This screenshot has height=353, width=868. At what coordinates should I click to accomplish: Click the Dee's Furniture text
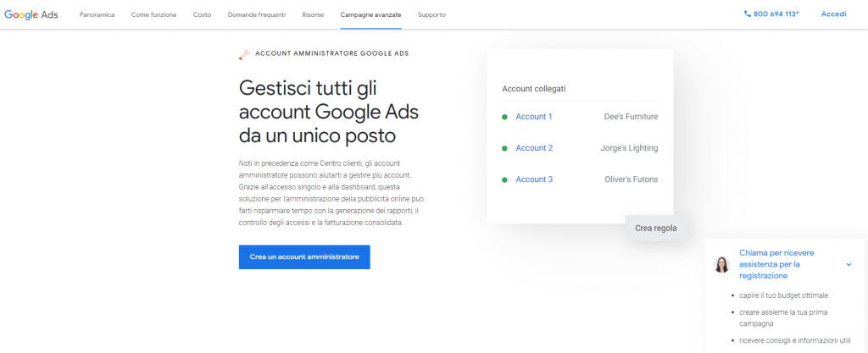tap(631, 117)
